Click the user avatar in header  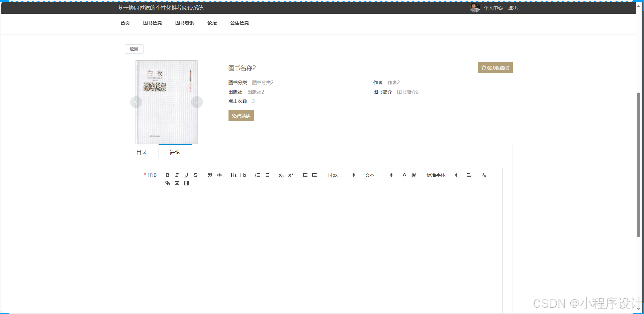(475, 8)
